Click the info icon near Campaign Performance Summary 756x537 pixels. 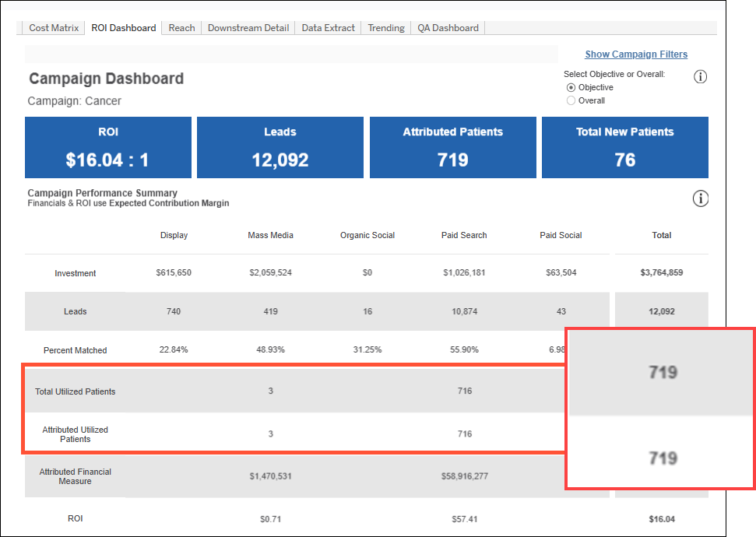700,199
